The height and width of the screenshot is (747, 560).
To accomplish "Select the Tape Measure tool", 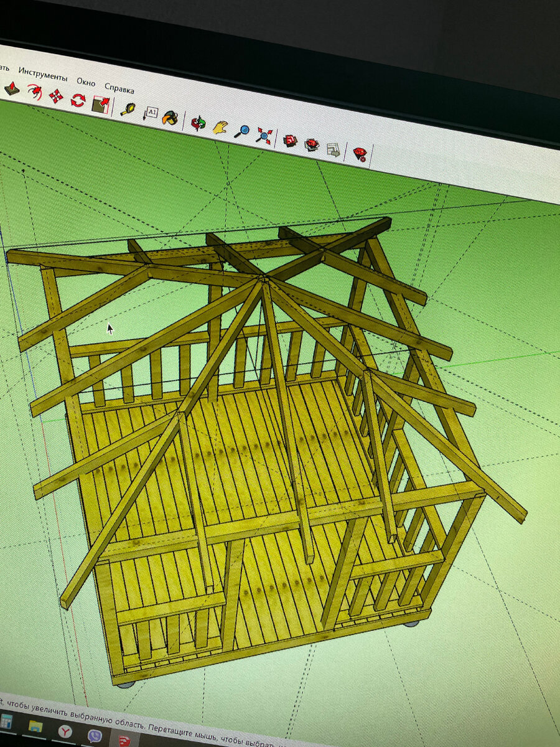I will pos(128,108).
